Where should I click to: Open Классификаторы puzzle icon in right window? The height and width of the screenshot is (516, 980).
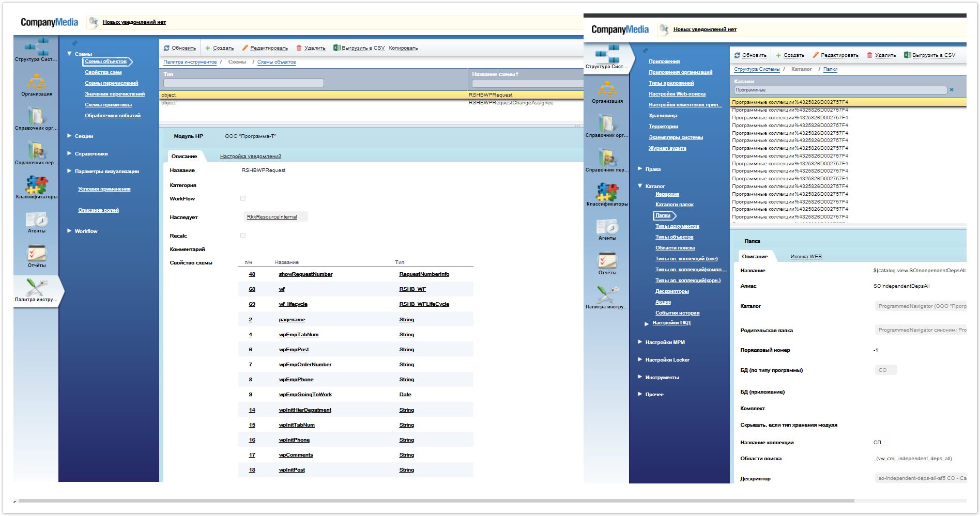point(607,192)
